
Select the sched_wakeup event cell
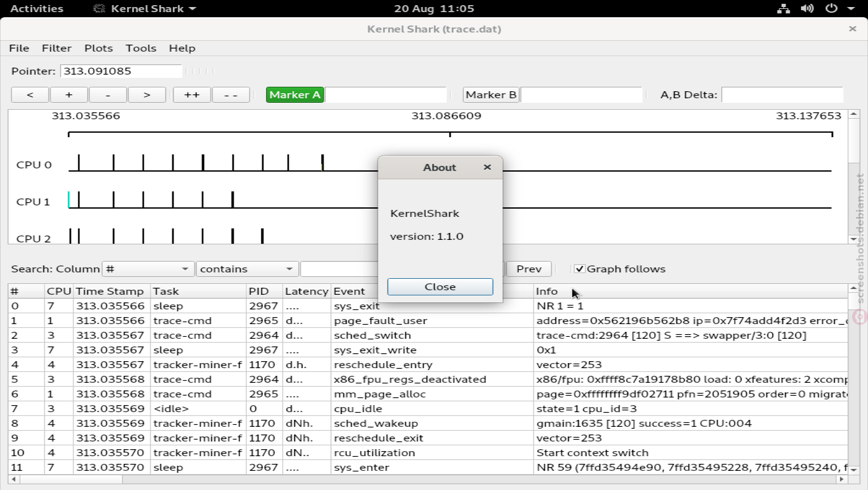pyautogui.click(x=433, y=423)
